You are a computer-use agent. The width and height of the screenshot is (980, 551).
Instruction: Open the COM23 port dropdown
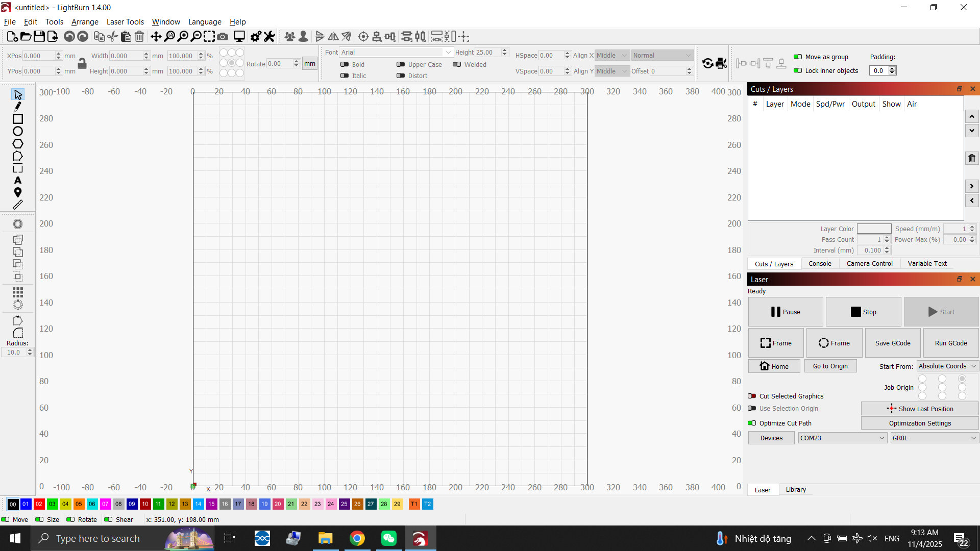tap(842, 438)
